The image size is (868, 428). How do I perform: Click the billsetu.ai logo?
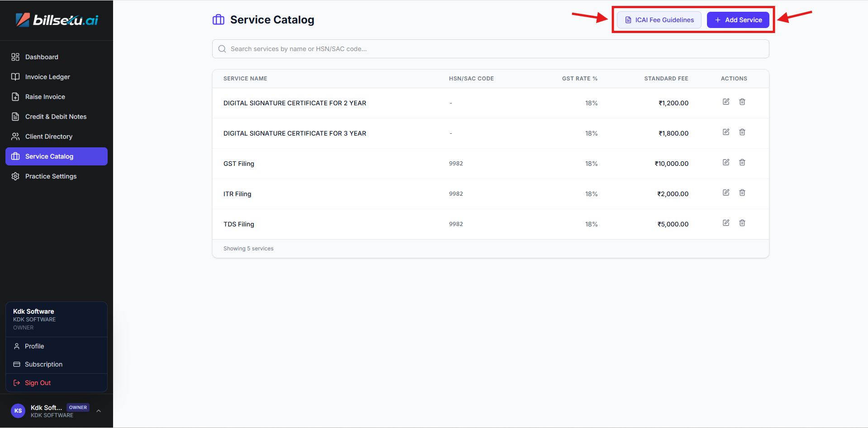click(57, 20)
